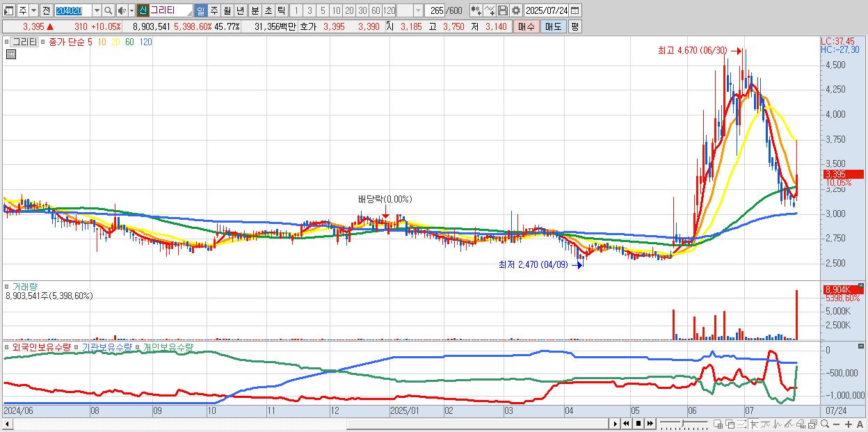Screen dimensions: 868x432
Task: Click the stock code input field 204020
Action: pyautogui.click(x=73, y=10)
